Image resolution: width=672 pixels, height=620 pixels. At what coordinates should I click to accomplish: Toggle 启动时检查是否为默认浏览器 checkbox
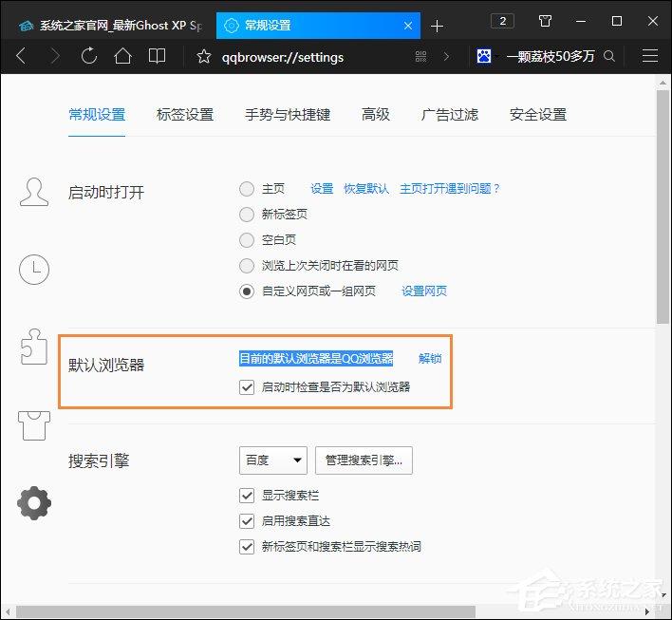(247, 387)
